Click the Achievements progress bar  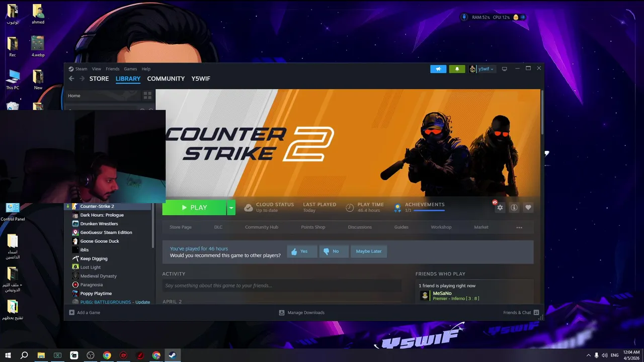click(x=429, y=210)
